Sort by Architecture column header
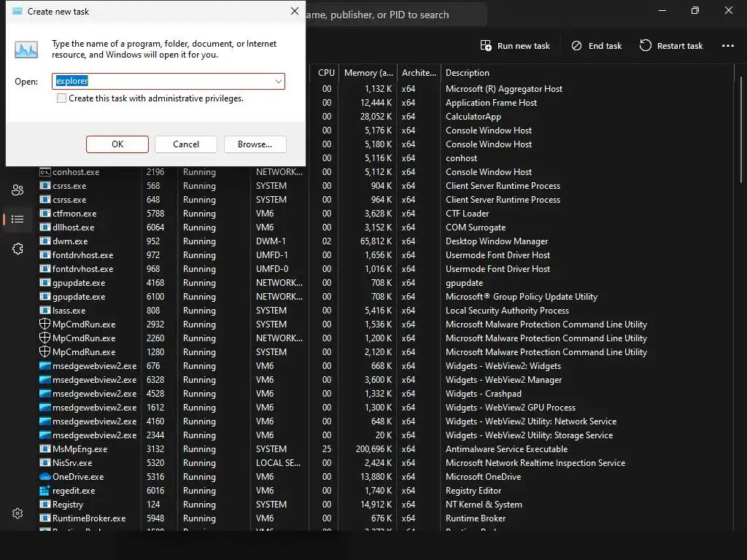 click(x=419, y=73)
